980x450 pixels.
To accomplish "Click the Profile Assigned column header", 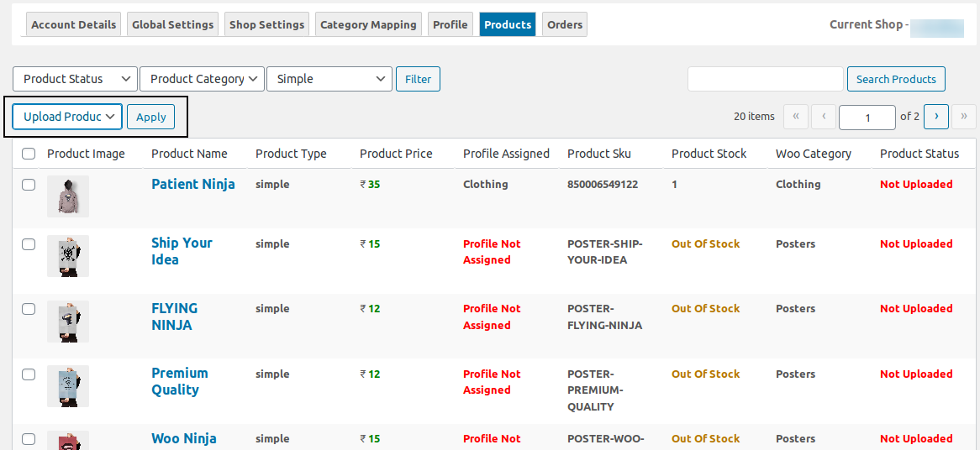I will [506, 154].
